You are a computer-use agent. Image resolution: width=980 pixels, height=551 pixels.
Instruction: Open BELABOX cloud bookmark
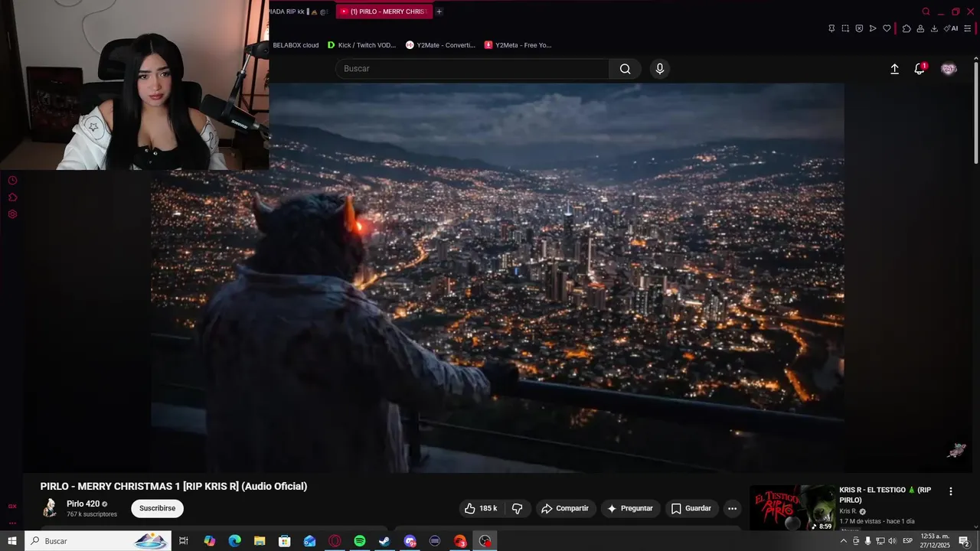pos(296,45)
